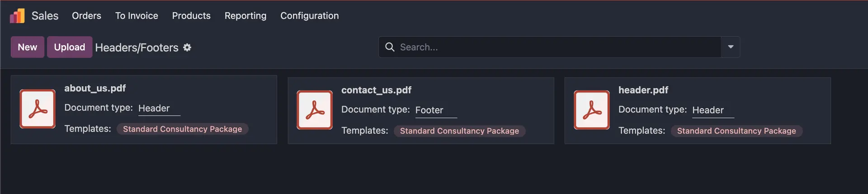
Task: Click the about_us.pdf PDF icon
Action: pyautogui.click(x=38, y=109)
